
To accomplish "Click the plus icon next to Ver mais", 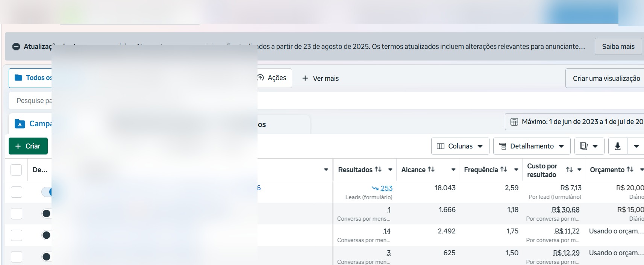I will click(x=305, y=78).
